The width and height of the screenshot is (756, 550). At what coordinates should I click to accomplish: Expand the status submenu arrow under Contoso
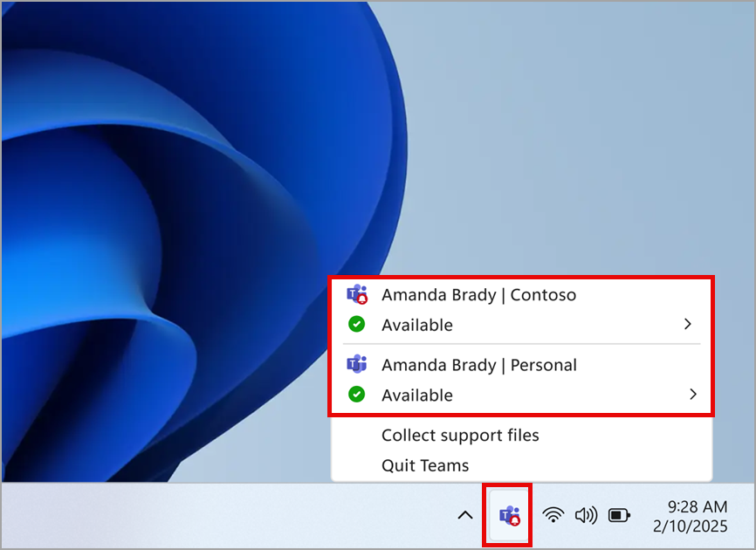tap(688, 325)
